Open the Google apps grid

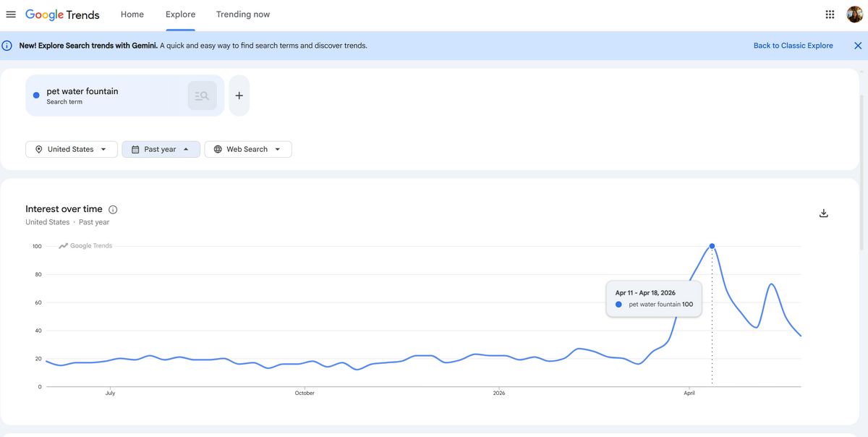(830, 14)
